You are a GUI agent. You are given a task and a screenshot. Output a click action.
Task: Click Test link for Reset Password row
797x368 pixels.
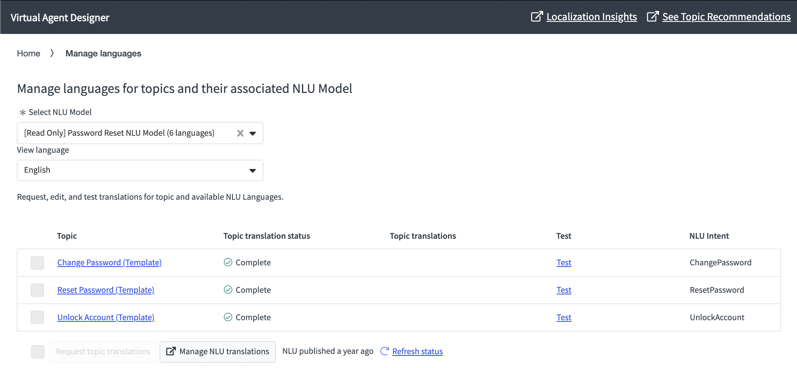[564, 290]
